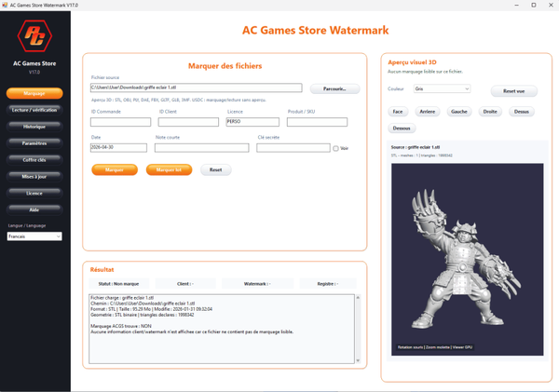This screenshot has width=559, height=392.
Task: Click 'Rotation souris | Zoom molette' viewer hint
Action: 435,347
